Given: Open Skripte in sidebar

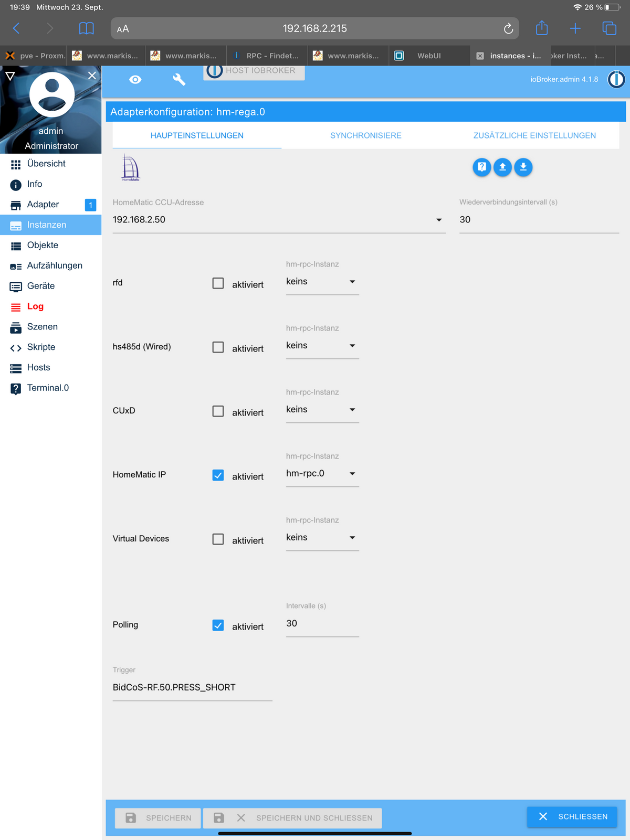Looking at the screenshot, I should tap(51, 347).
